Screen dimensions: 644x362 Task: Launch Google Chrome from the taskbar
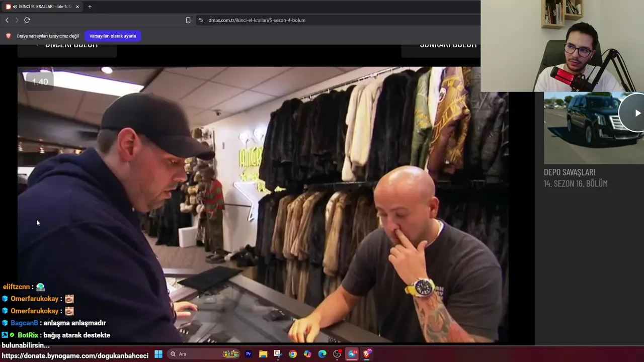click(293, 354)
